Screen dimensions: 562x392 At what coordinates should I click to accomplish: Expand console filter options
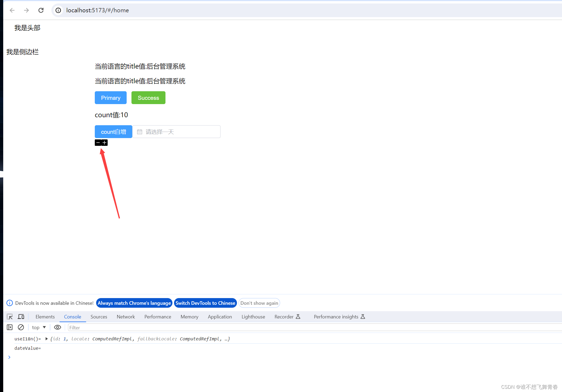9,327
